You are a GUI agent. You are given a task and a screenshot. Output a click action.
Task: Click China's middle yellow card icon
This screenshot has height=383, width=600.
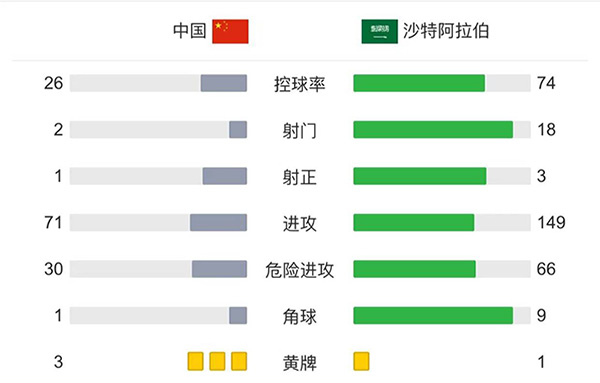pos(217,362)
